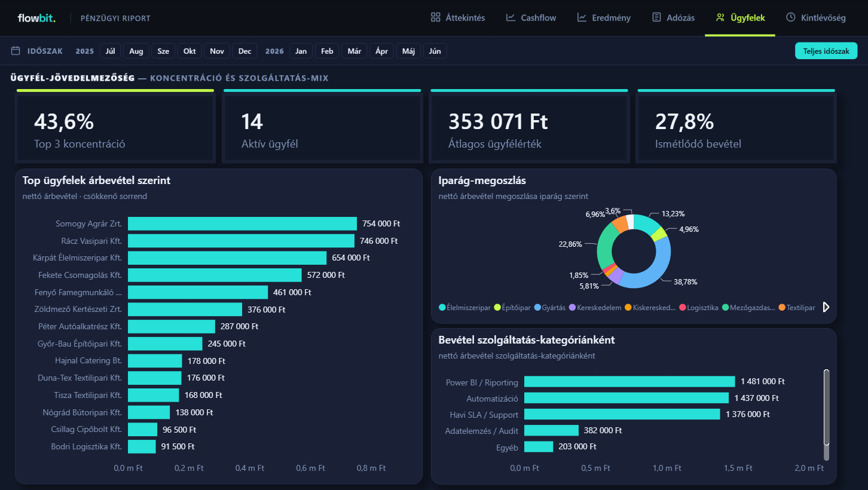Click the Kárpát Élelmiszeripar Kft. label
Image resolution: width=868 pixels, height=490 pixels.
coord(77,258)
